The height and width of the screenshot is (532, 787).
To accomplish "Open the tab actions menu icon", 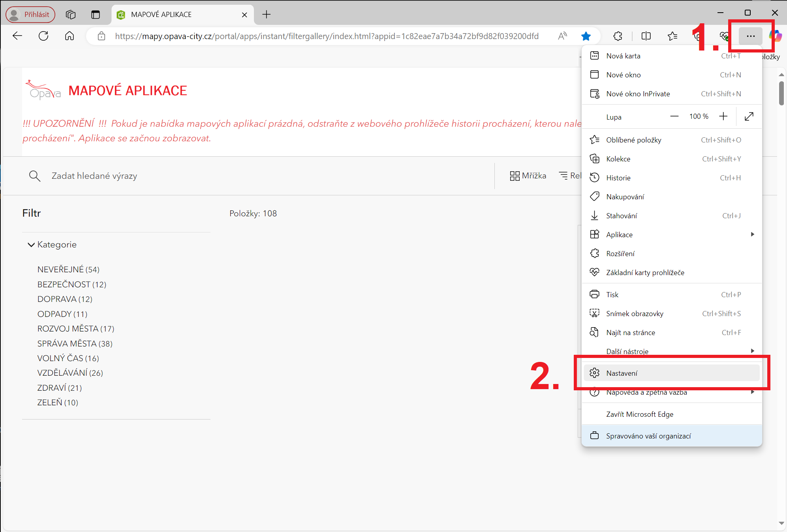I will 96,15.
